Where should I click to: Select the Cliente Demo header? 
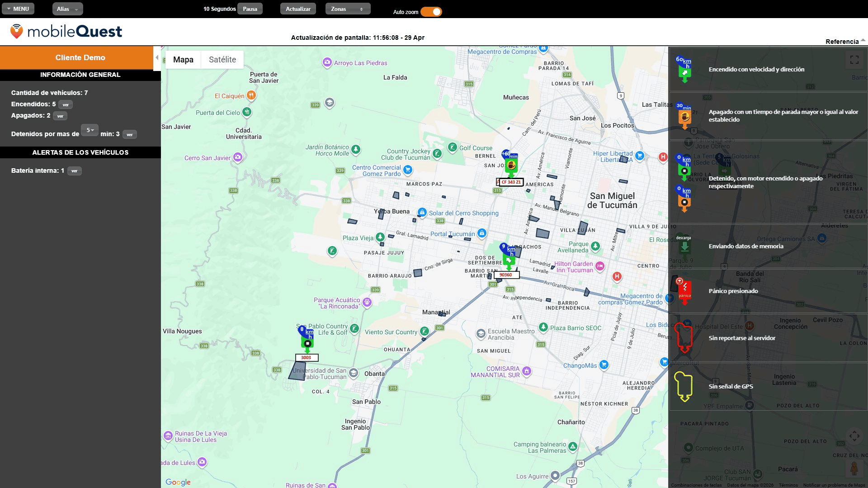click(x=80, y=57)
